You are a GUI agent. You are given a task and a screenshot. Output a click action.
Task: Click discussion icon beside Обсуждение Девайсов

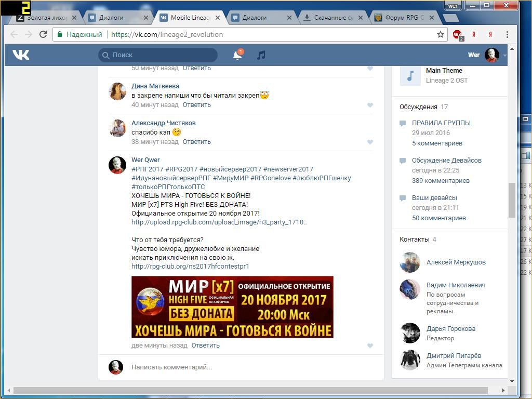point(403,161)
